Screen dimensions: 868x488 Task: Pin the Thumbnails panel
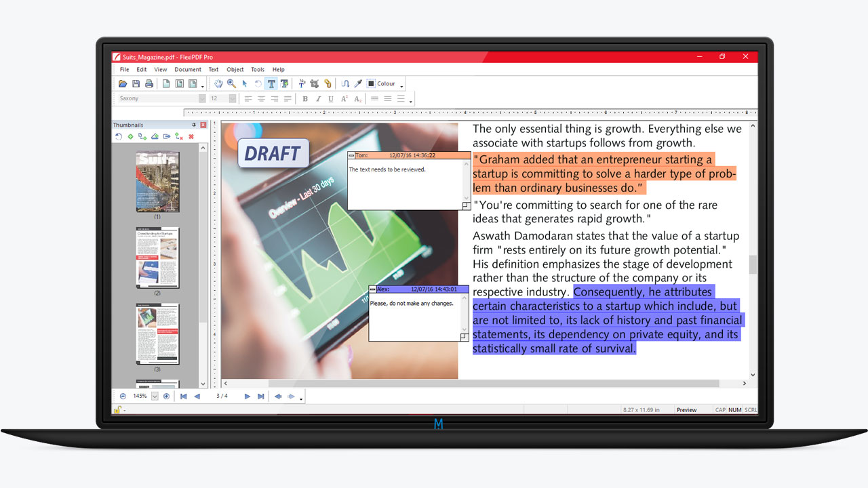(x=194, y=125)
